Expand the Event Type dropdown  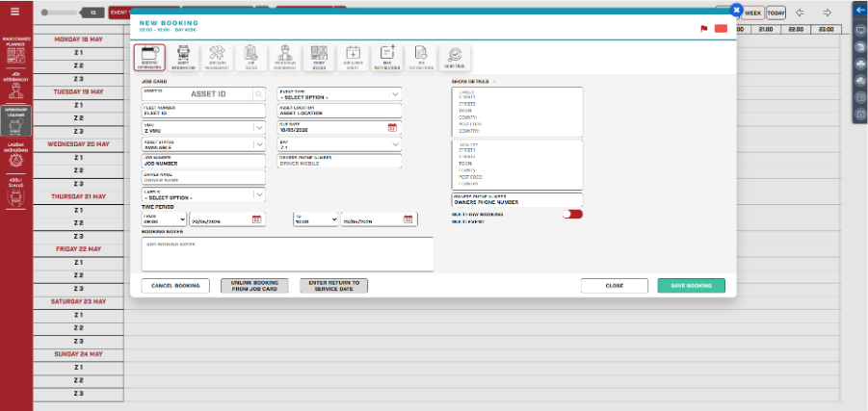pos(395,94)
